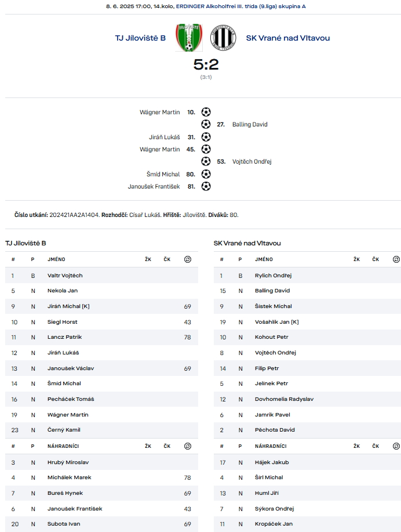Select player Vošahlík Jan [K] row
The image size is (401, 532).
[307, 322]
